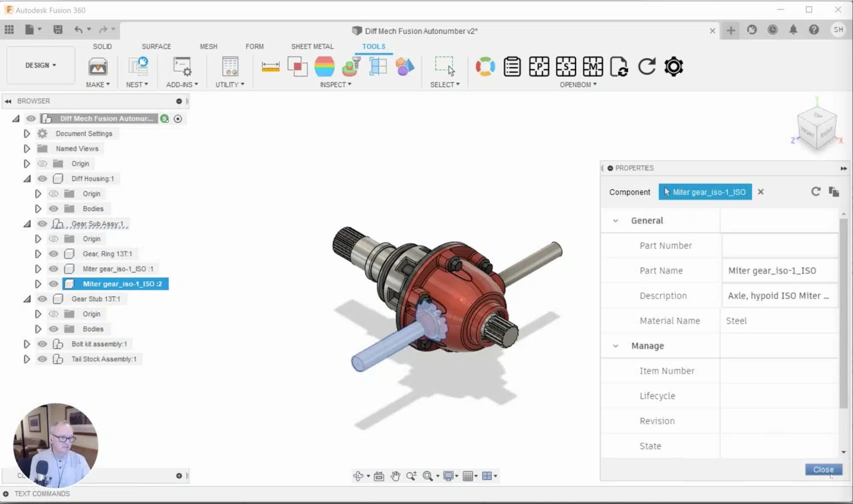This screenshot has width=853, height=504.
Task: Open Scripts and Add-Ins icon
Action: pos(182,67)
